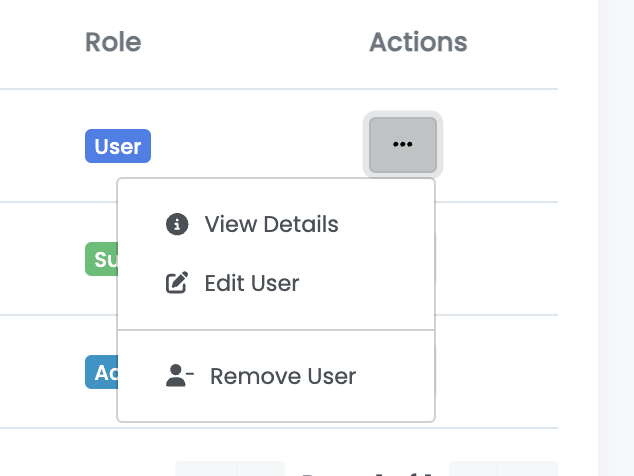Screen dimensions: 634x476
Task: Click the separator line above Remove User
Action: pos(276,329)
